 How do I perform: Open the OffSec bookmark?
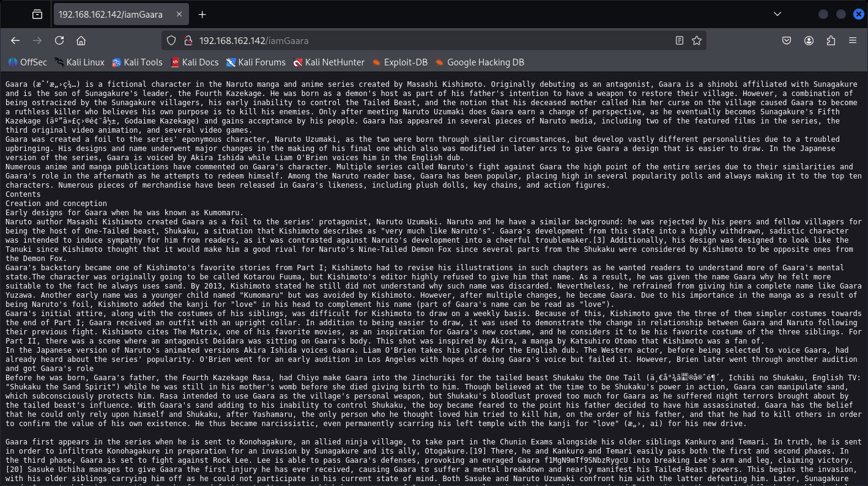[x=28, y=62]
